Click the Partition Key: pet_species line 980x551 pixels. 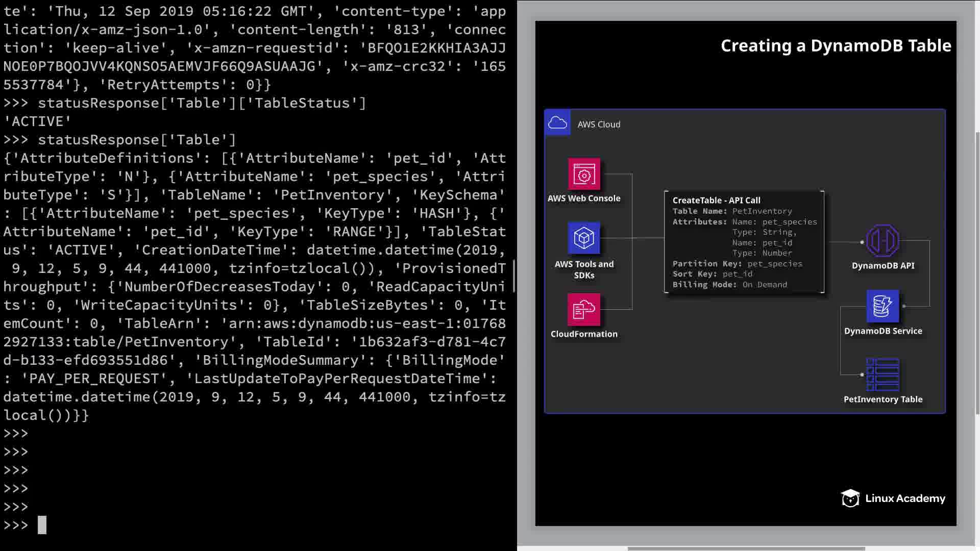(x=737, y=264)
